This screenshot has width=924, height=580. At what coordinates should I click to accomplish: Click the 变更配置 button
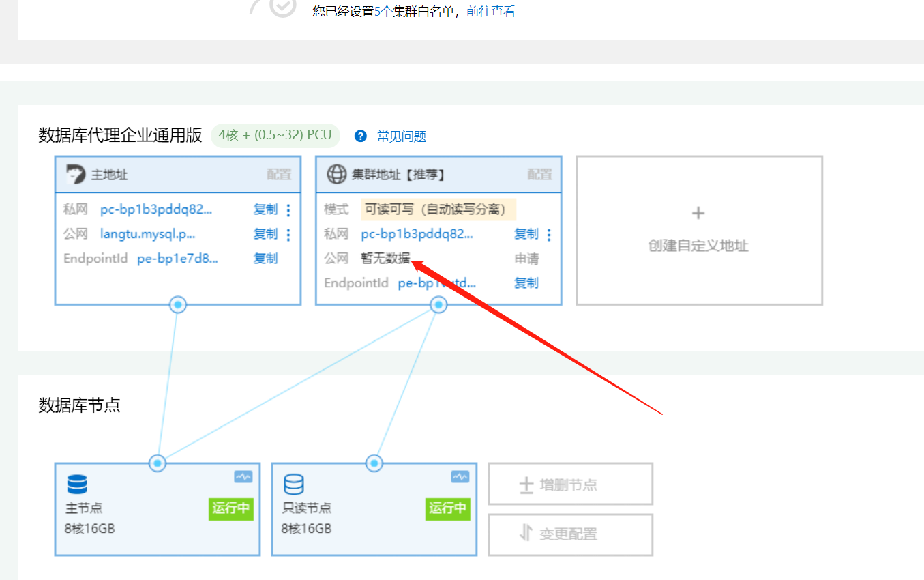pyautogui.click(x=570, y=534)
